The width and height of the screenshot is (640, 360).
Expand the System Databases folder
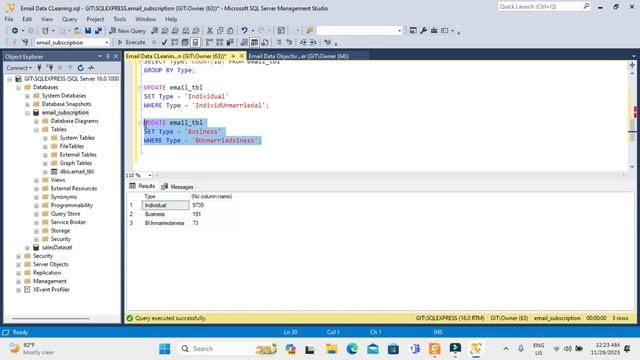[27, 96]
